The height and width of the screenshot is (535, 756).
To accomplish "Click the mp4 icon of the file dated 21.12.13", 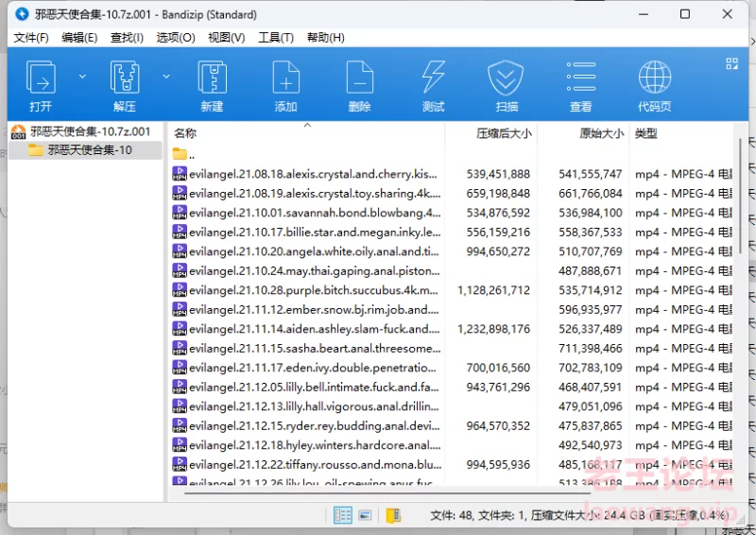I will coord(180,406).
